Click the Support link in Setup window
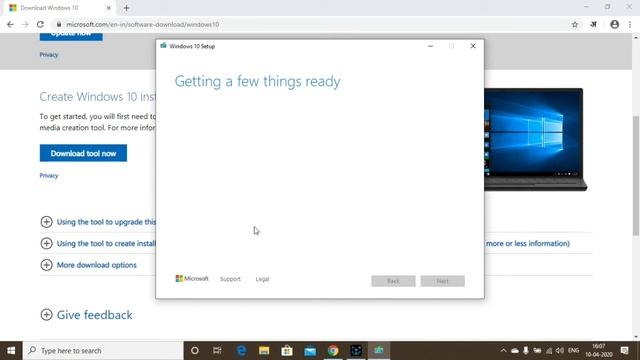Viewport: 640px width, 360px height. click(230, 279)
